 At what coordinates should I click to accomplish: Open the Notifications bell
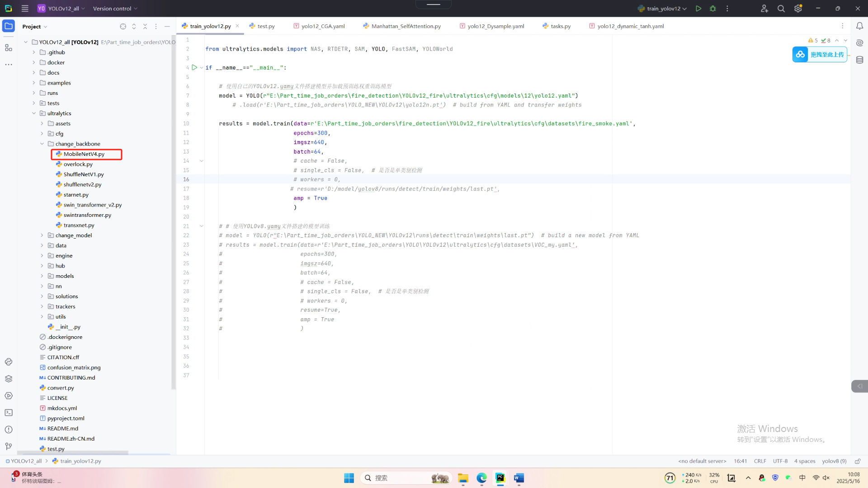tap(860, 26)
